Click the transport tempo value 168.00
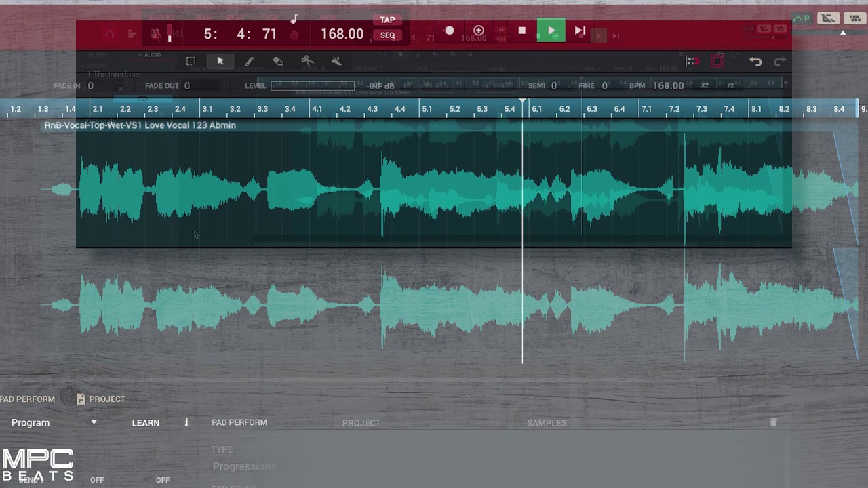The height and width of the screenshot is (488, 868). (x=342, y=34)
